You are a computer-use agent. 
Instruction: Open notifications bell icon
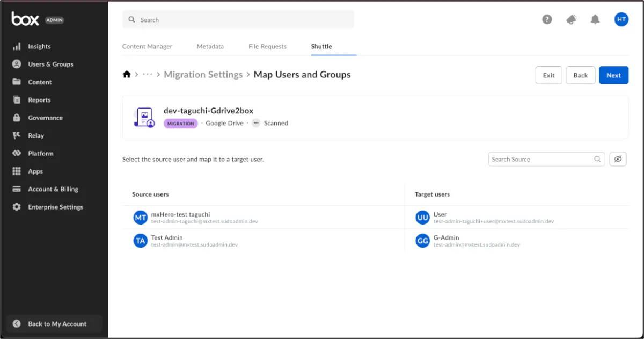(595, 19)
